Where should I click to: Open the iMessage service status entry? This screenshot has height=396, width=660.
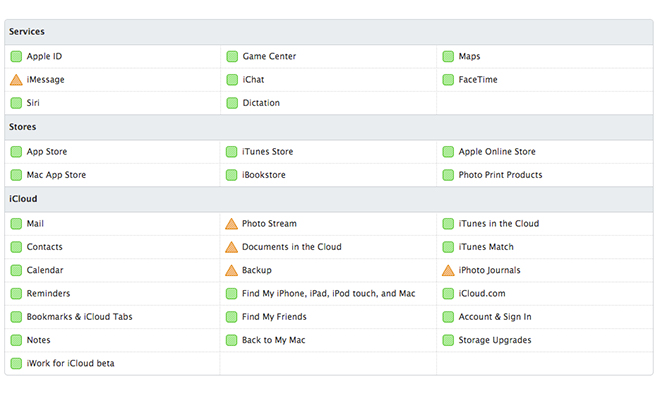pos(45,80)
